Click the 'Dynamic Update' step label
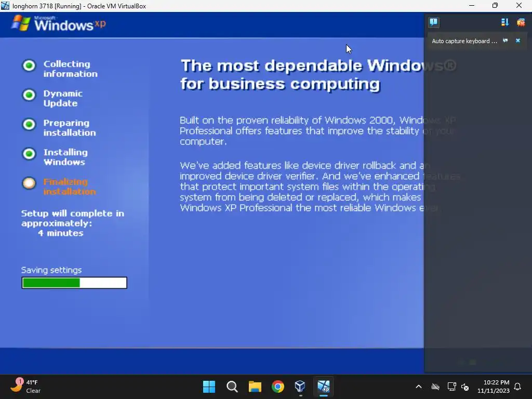The width and height of the screenshot is (532, 399). (63, 98)
